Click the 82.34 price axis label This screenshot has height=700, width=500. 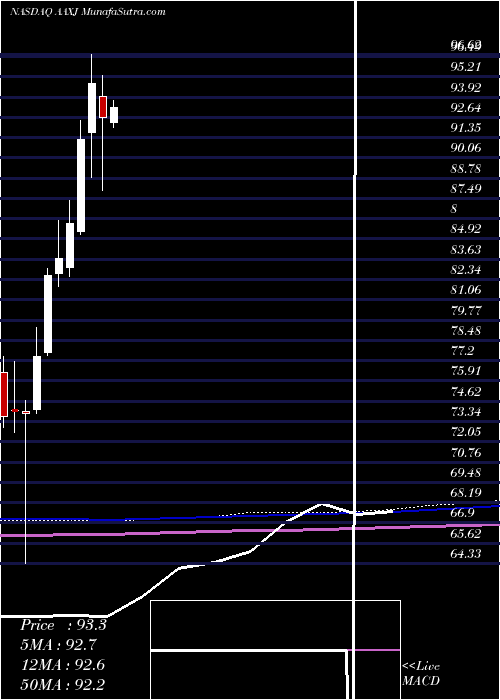click(x=466, y=269)
